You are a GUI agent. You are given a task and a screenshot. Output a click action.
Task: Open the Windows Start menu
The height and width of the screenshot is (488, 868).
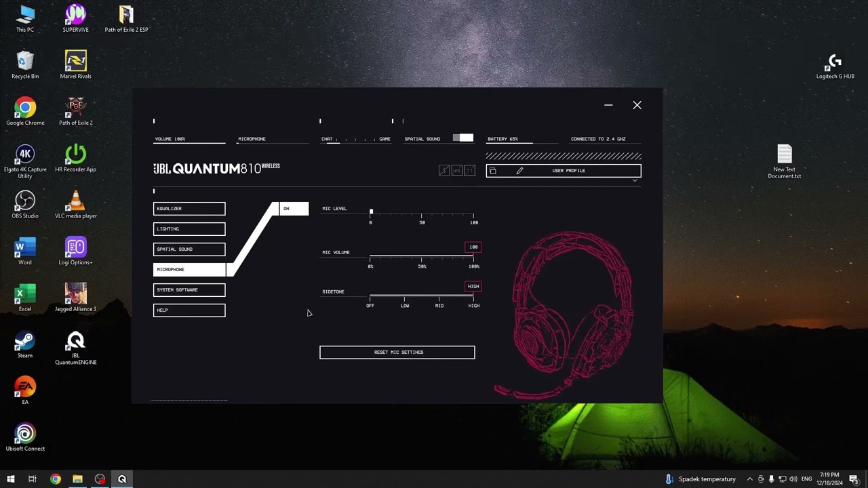(11, 479)
